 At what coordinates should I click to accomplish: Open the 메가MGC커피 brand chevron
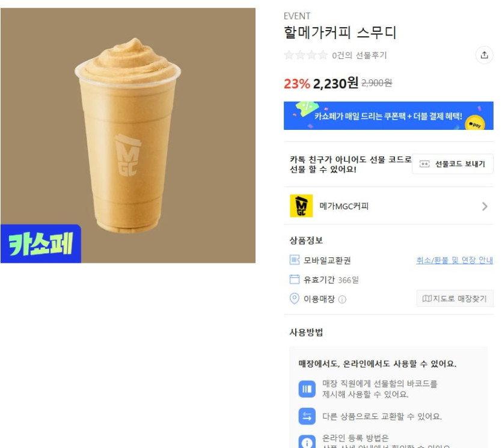pos(485,206)
